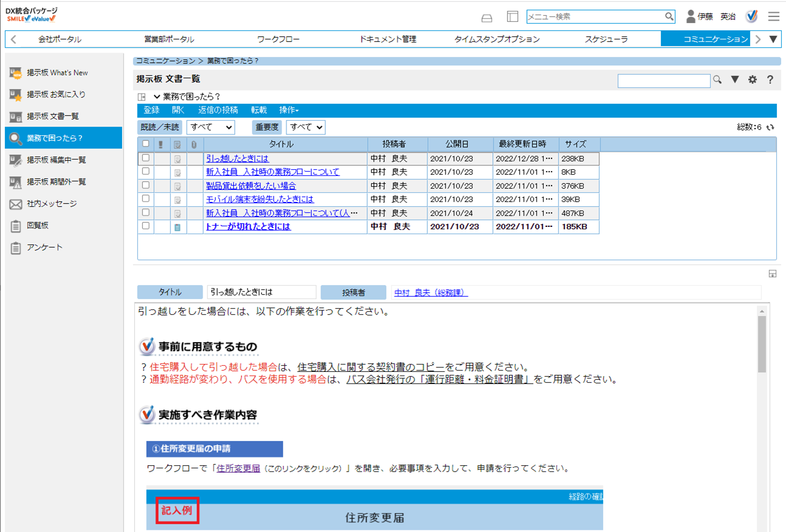Click the question mark help icon

(x=770, y=79)
